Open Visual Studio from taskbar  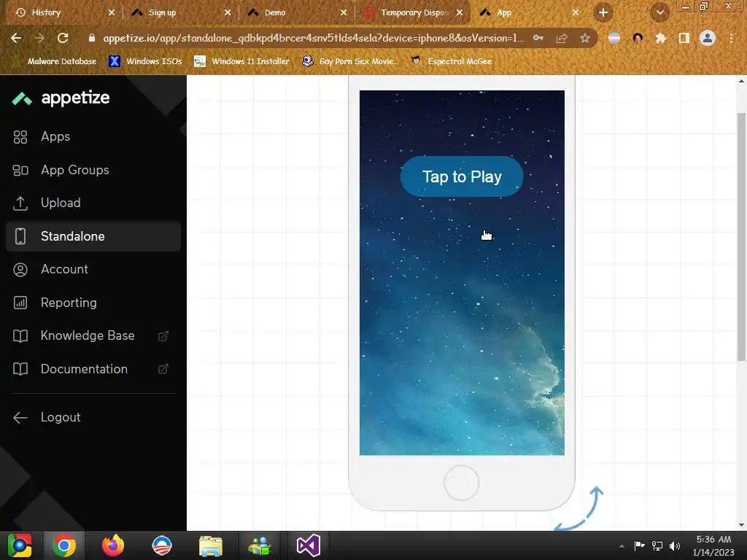309,545
